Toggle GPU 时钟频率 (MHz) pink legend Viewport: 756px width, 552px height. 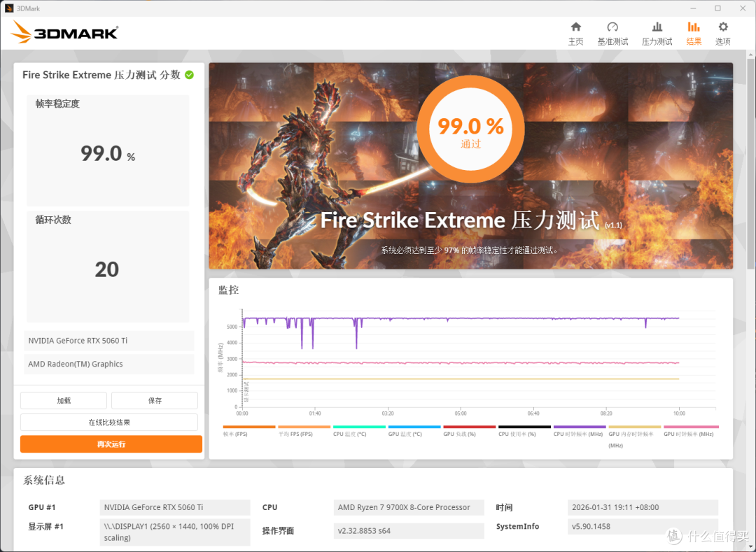690,431
